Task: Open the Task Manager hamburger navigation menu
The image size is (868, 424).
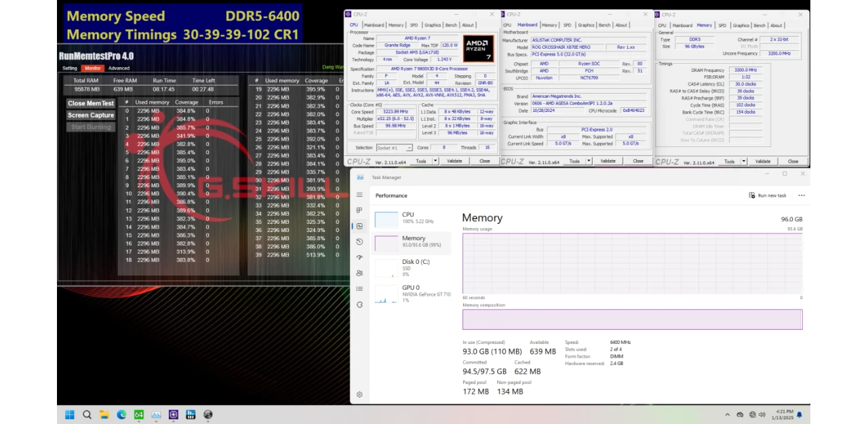Action: tap(359, 195)
